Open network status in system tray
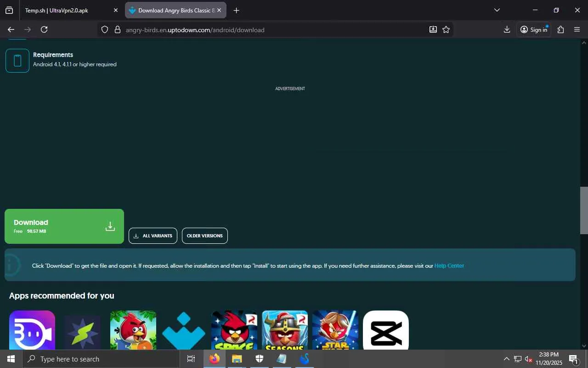This screenshot has width=588, height=368. pos(518,359)
